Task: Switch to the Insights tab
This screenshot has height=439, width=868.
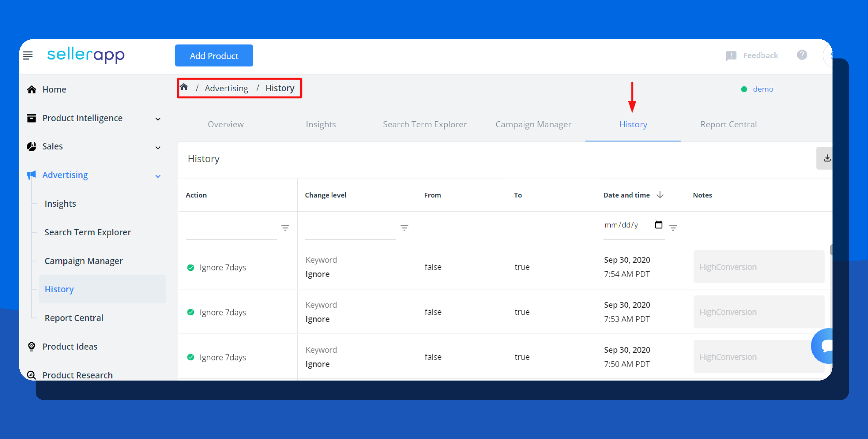Action: pyautogui.click(x=321, y=124)
